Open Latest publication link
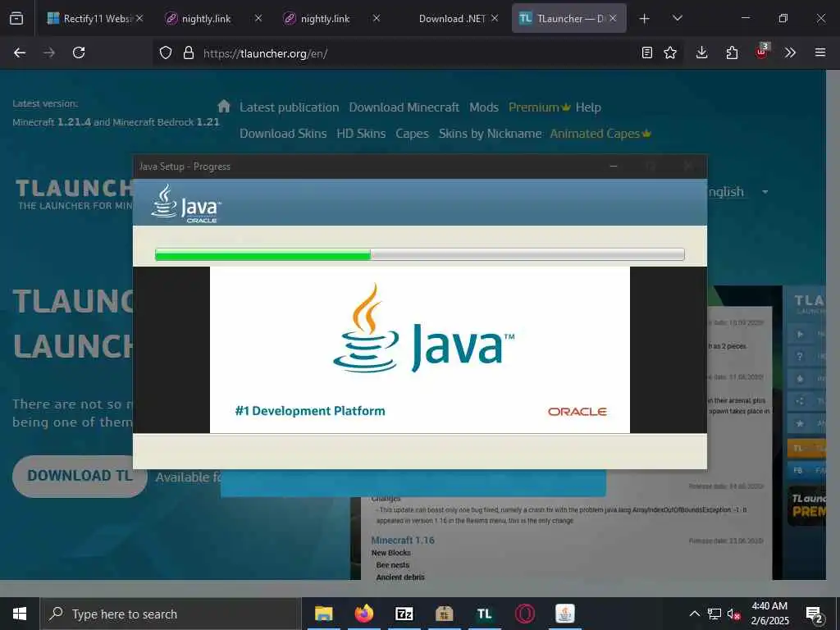Image resolution: width=840 pixels, height=630 pixels. coord(290,107)
